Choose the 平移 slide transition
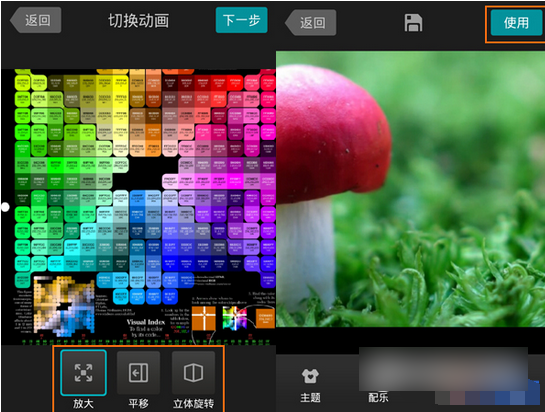The image size is (545, 412). [x=138, y=380]
